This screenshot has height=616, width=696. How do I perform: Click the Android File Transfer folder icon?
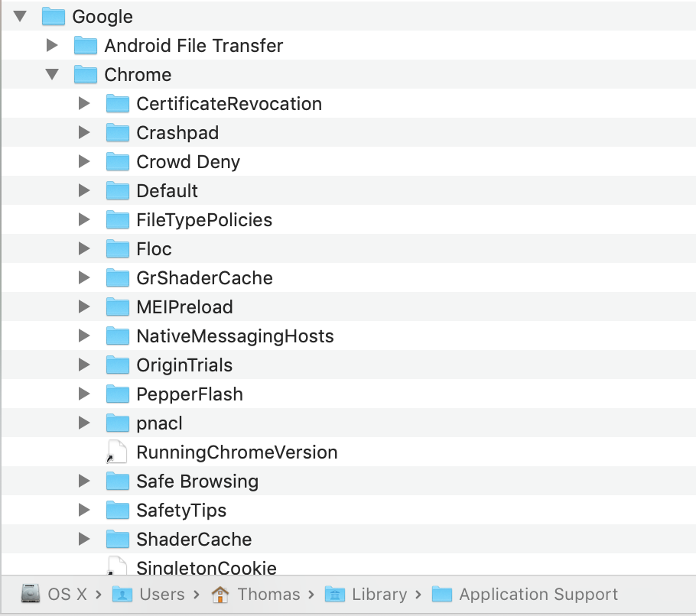point(86,45)
